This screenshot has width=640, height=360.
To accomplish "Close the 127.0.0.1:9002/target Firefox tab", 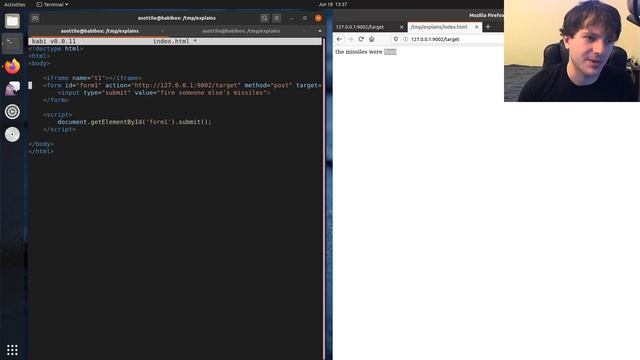I will coord(401,27).
